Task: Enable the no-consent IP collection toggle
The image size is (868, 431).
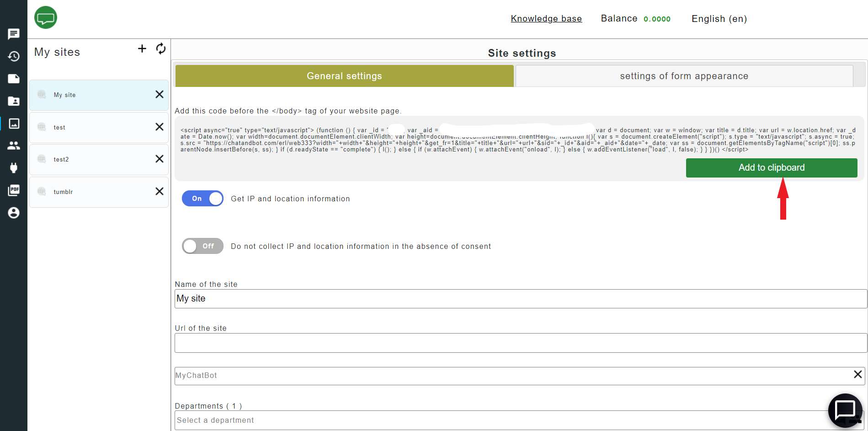Action: click(202, 246)
